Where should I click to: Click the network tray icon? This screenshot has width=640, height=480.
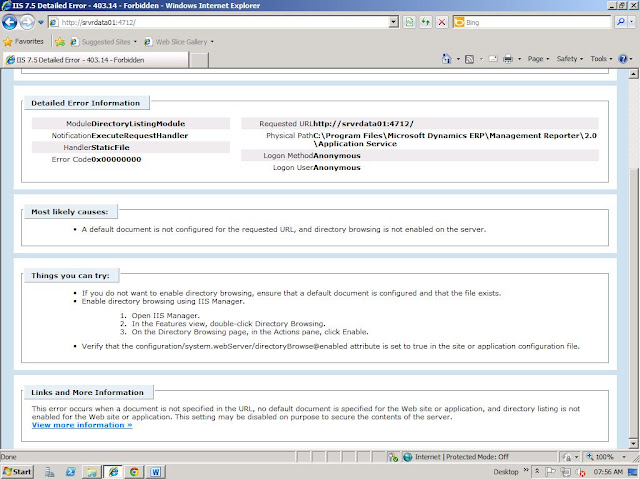pos(565,472)
